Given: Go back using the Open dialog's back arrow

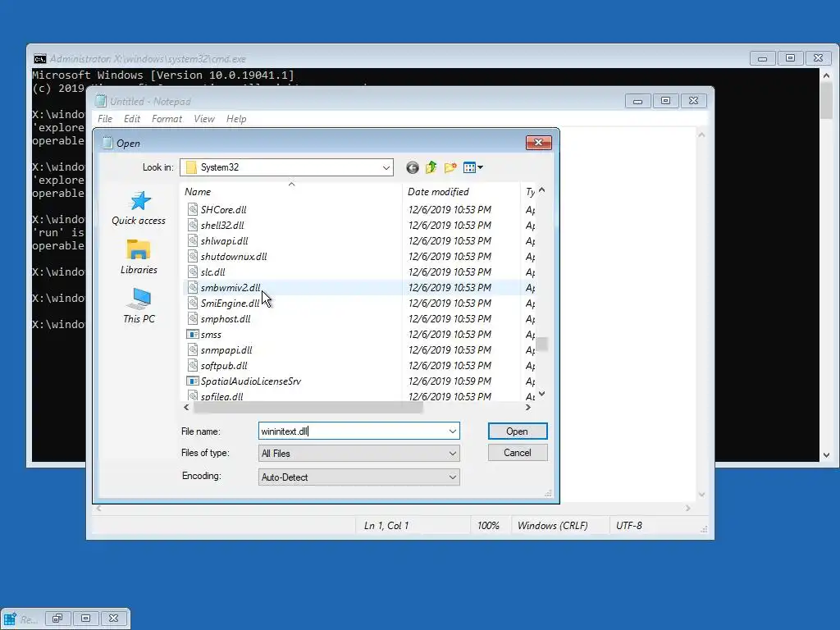Looking at the screenshot, I should [x=412, y=167].
